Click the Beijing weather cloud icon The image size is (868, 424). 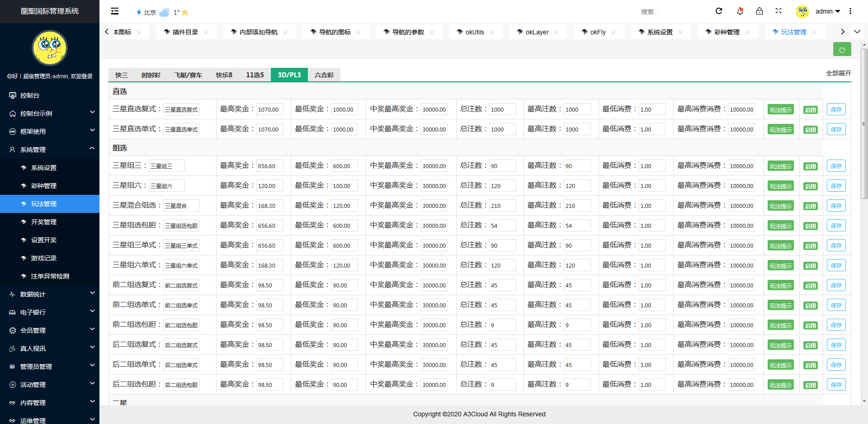165,12
